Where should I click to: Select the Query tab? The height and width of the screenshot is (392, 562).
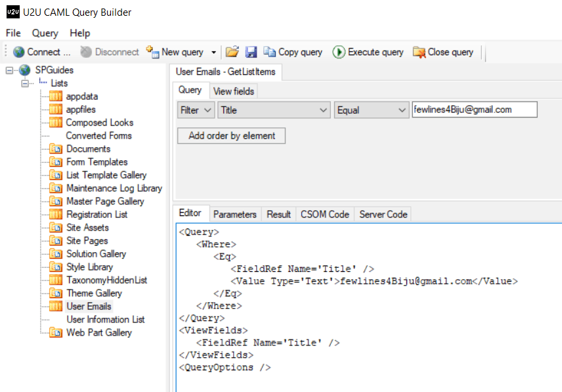click(x=190, y=90)
